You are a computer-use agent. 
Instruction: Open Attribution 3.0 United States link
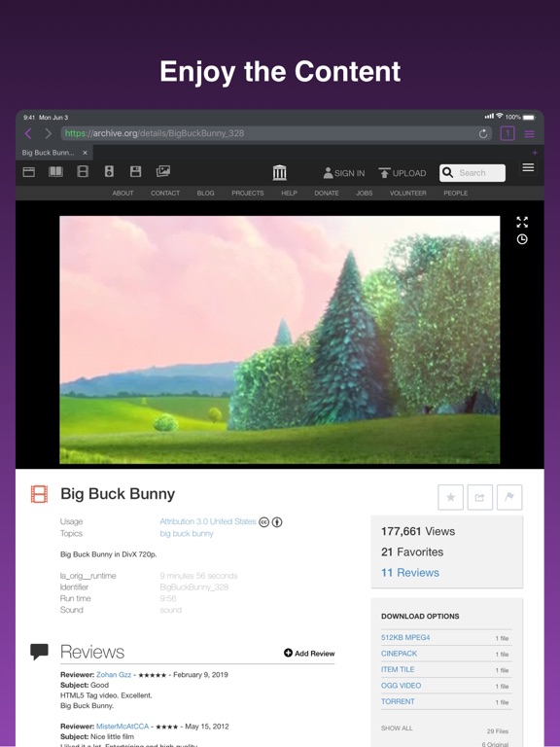pos(208,521)
